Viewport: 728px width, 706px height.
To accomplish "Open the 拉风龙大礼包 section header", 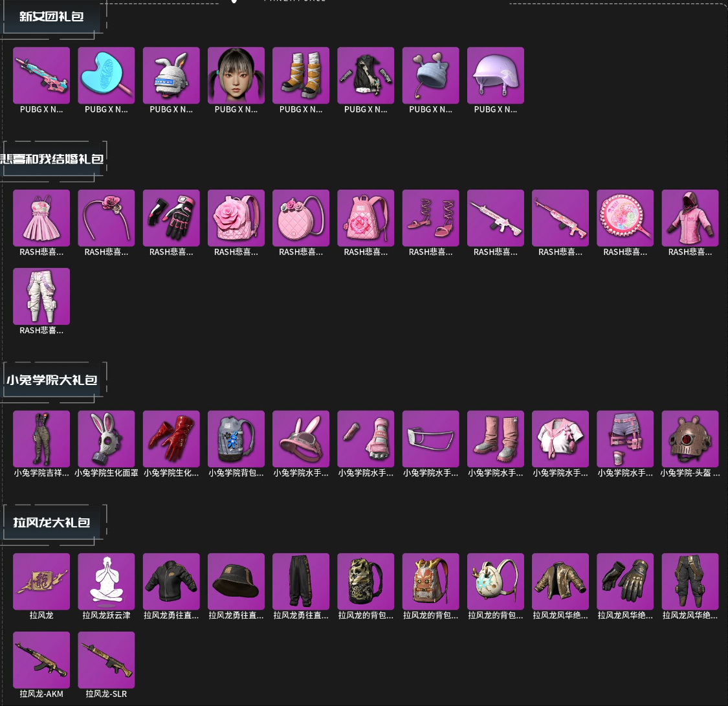I will click(52, 523).
